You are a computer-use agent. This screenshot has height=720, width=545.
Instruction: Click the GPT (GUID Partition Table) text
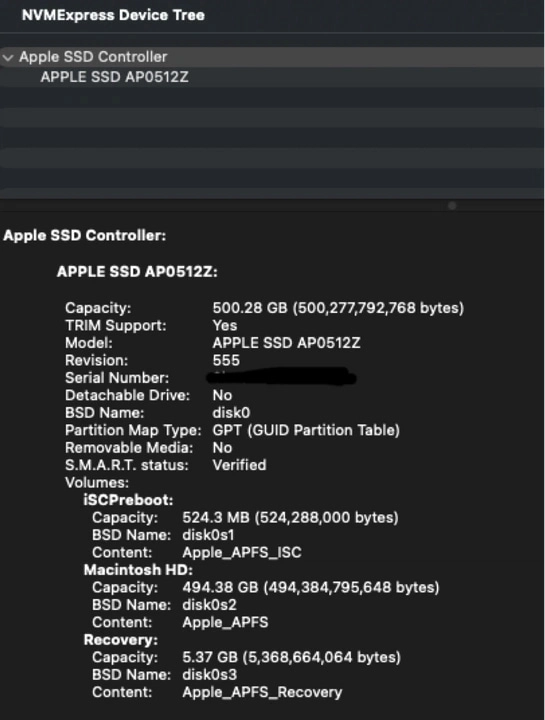[x=306, y=430]
